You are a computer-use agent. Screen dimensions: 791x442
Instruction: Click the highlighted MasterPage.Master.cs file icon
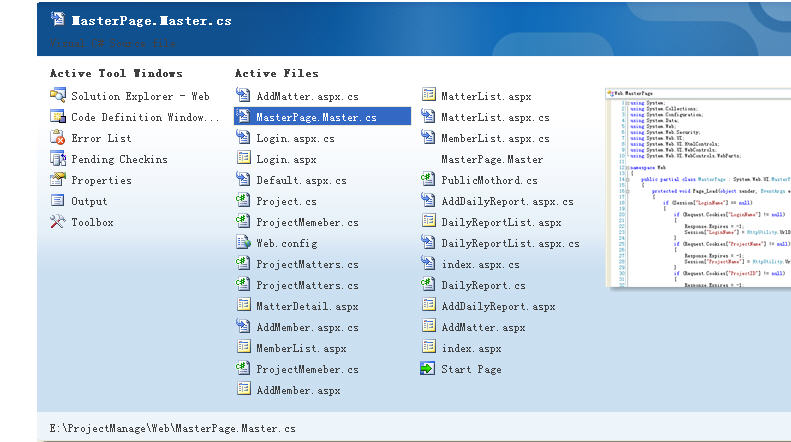(x=243, y=116)
